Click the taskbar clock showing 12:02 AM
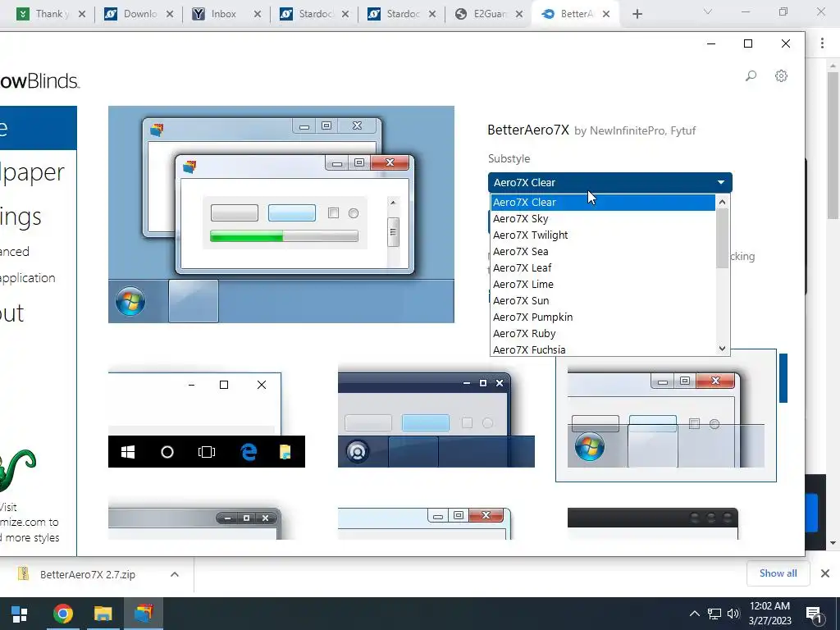 pyautogui.click(x=769, y=614)
